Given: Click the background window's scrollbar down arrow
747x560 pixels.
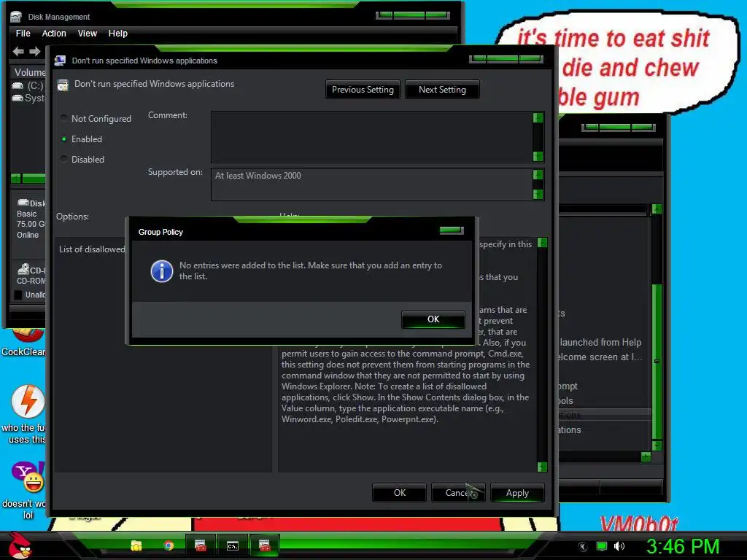Looking at the screenshot, I should pyautogui.click(x=657, y=446).
